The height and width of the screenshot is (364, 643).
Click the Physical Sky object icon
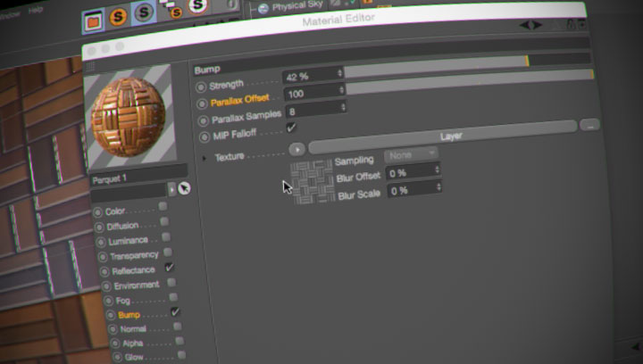(x=263, y=7)
